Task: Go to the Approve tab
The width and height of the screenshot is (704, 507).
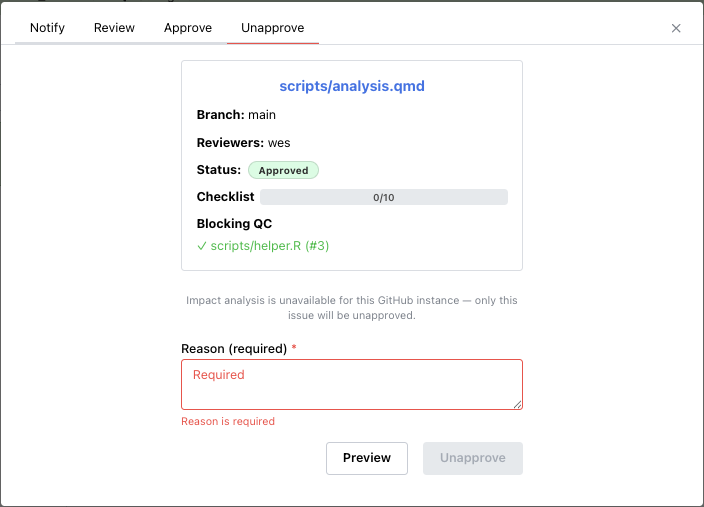Action: click(188, 28)
